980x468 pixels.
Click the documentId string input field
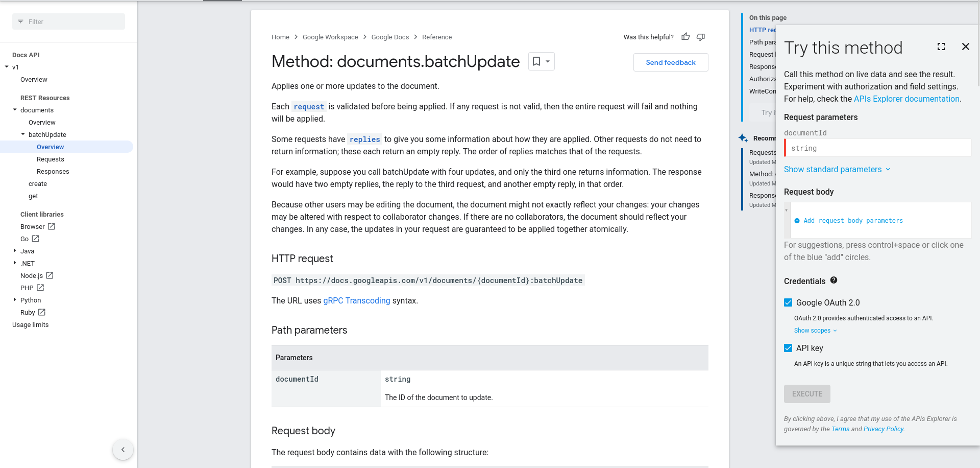pyautogui.click(x=878, y=148)
